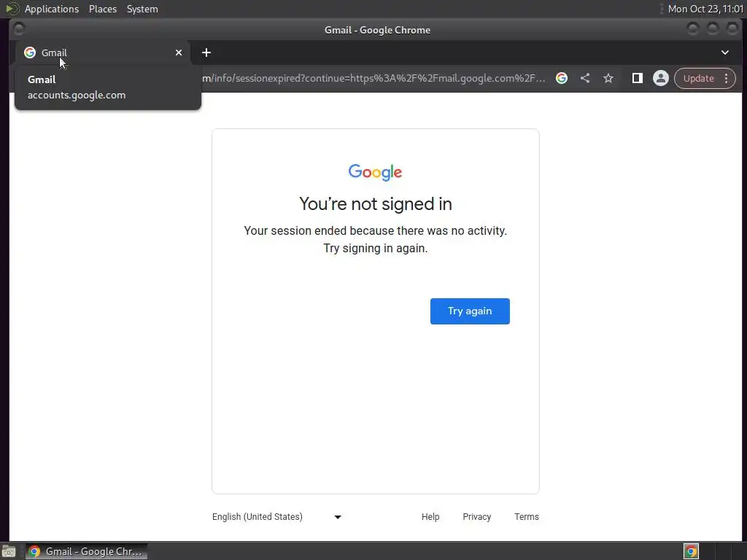Click show desktop icon in bottom panel
Viewport: 747px width, 560px height.
[9, 551]
